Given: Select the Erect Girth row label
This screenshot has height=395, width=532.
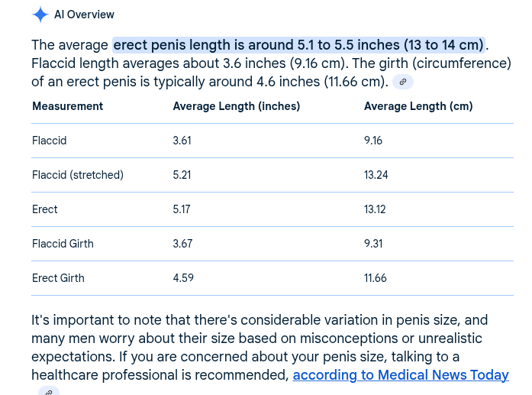Looking at the screenshot, I should tap(58, 278).
